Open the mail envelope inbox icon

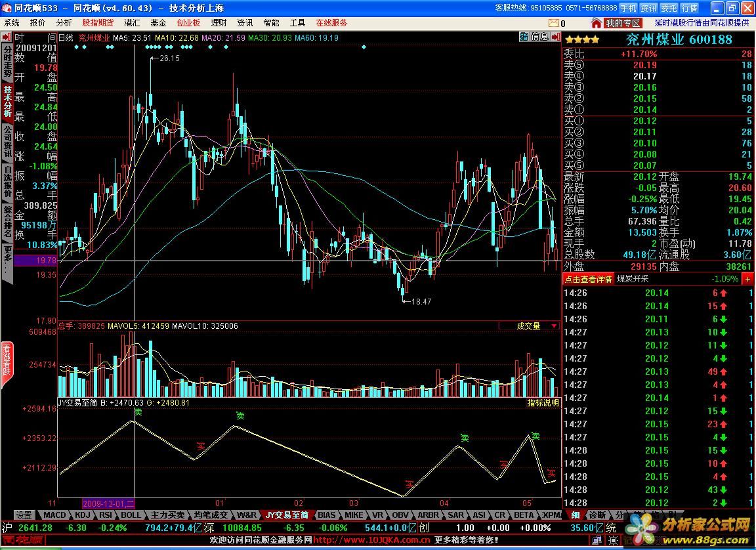coord(553,23)
